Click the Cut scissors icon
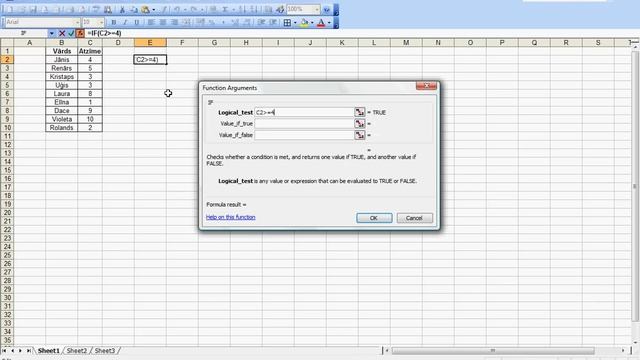The width and height of the screenshot is (640, 360). pos(122,9)
